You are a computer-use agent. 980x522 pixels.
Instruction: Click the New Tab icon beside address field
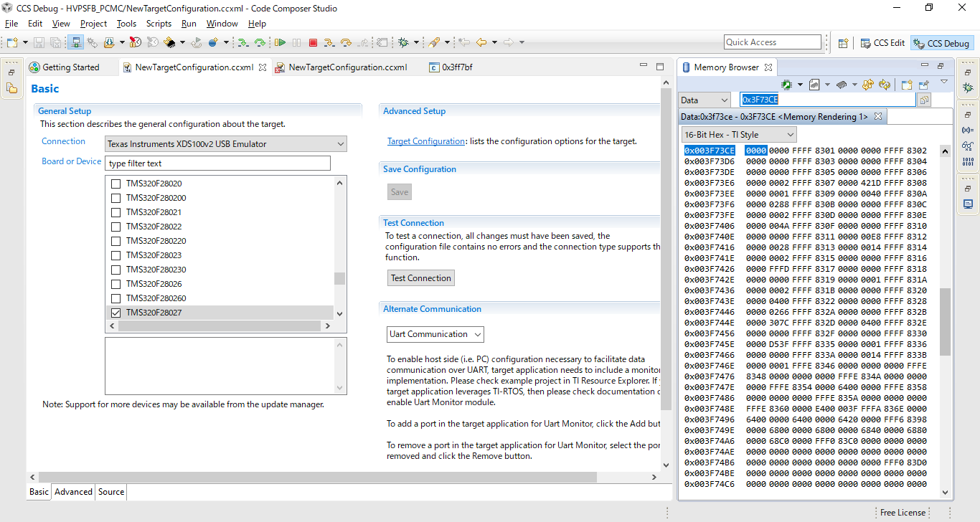(x=924, y=100)
